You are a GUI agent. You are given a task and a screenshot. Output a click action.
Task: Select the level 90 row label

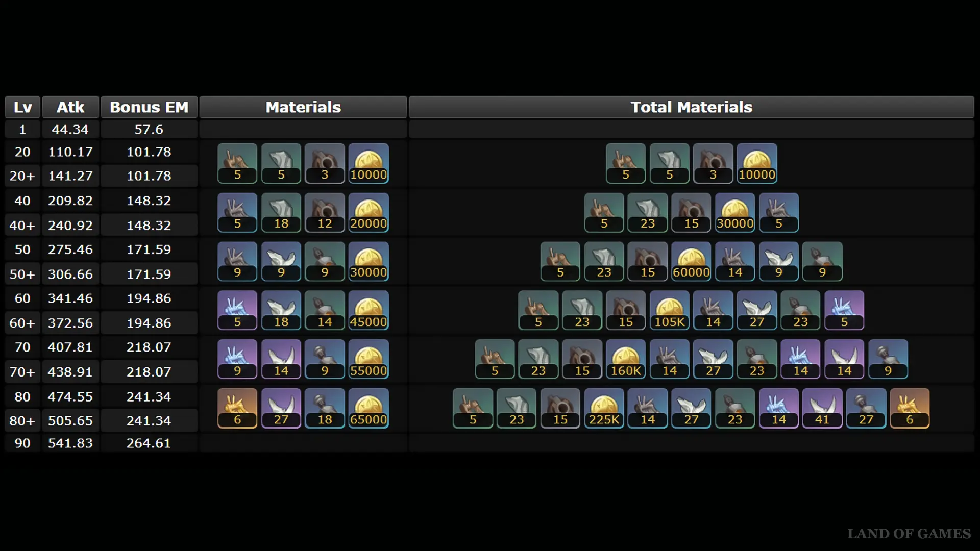point(22,443)
